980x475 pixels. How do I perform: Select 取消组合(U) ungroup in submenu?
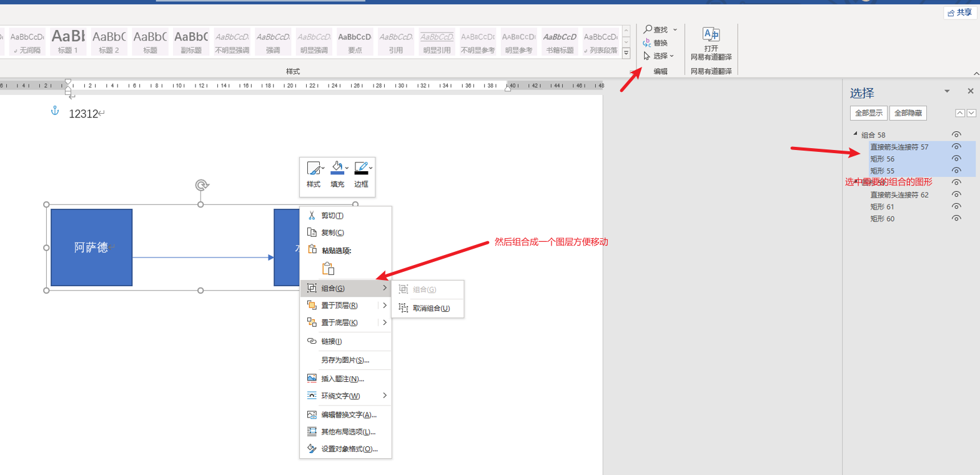pyautogui.click(x=428, y=308)
